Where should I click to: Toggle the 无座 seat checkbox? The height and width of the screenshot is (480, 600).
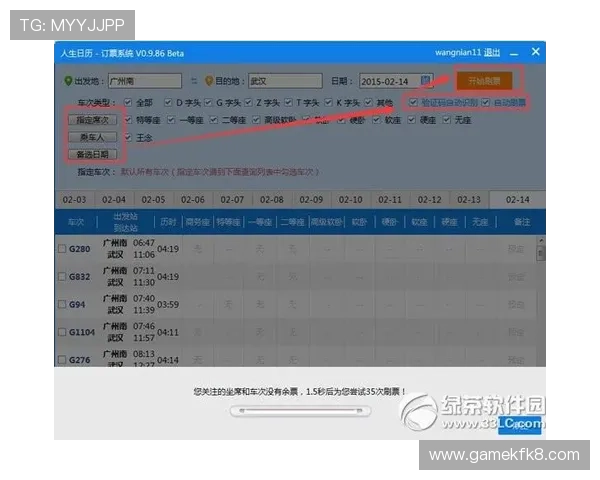point(447,120)
